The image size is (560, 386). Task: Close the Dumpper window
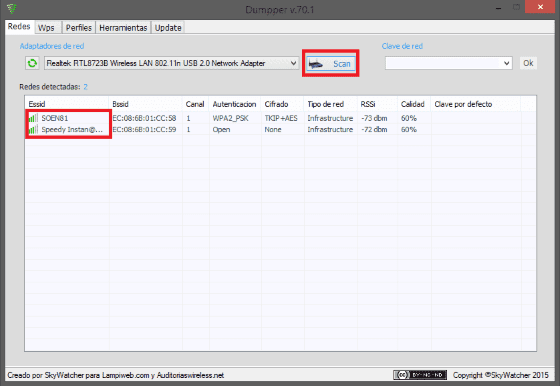[x=540, y=7]
